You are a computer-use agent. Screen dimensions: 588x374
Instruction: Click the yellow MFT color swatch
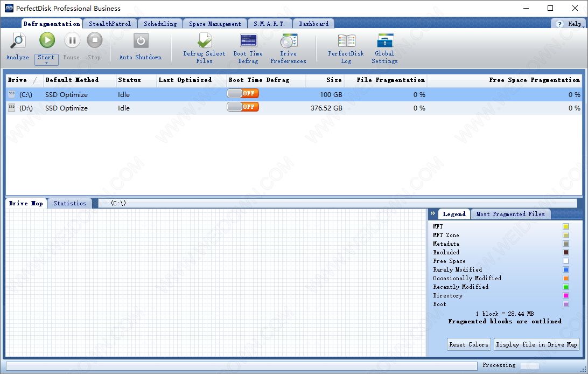click(566, 227)
